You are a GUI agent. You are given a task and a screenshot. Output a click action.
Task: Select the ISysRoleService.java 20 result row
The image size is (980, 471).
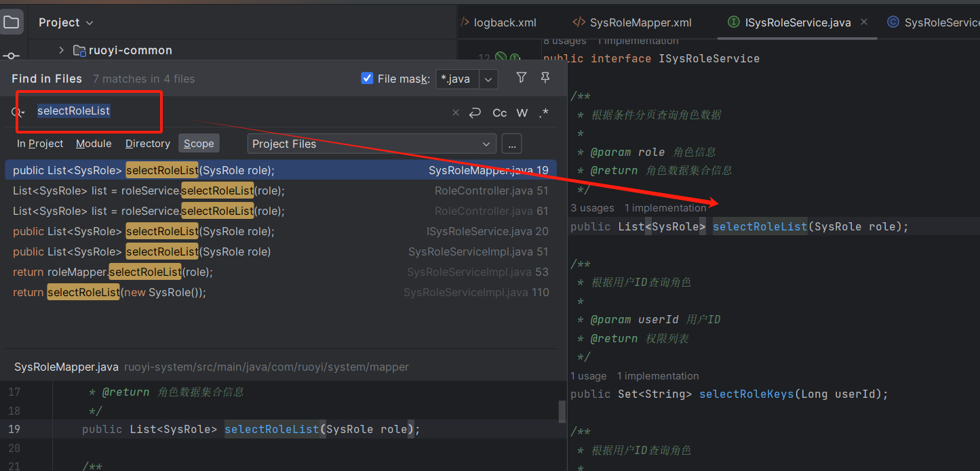point(281,231)
